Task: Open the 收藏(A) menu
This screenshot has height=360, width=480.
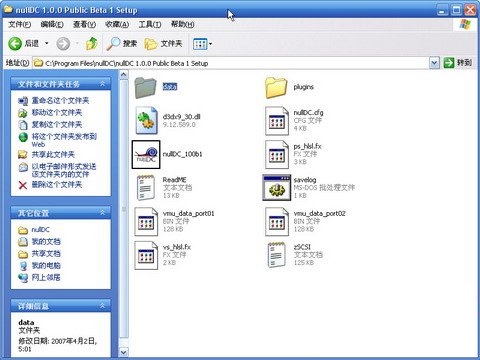Action: [x=117, y=24]
